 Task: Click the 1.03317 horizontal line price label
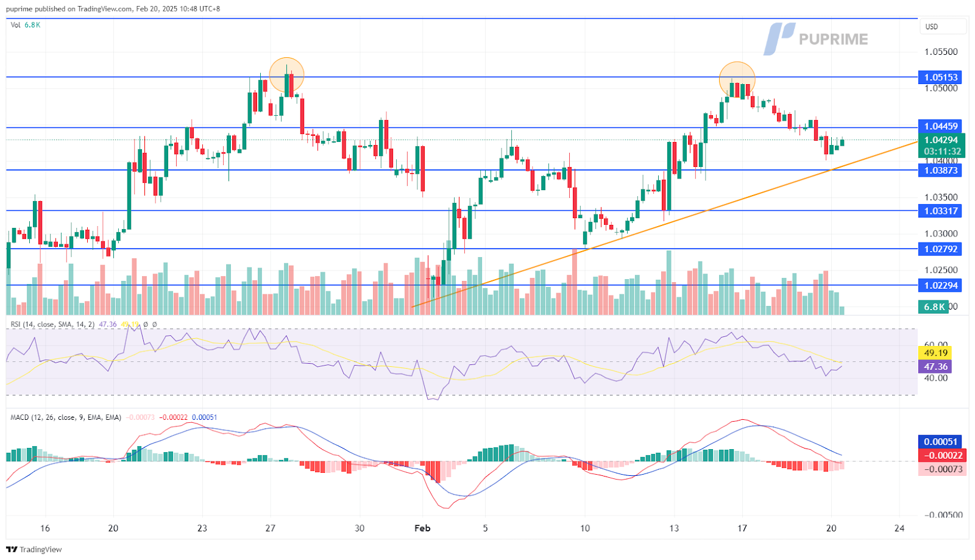point(941,211)
